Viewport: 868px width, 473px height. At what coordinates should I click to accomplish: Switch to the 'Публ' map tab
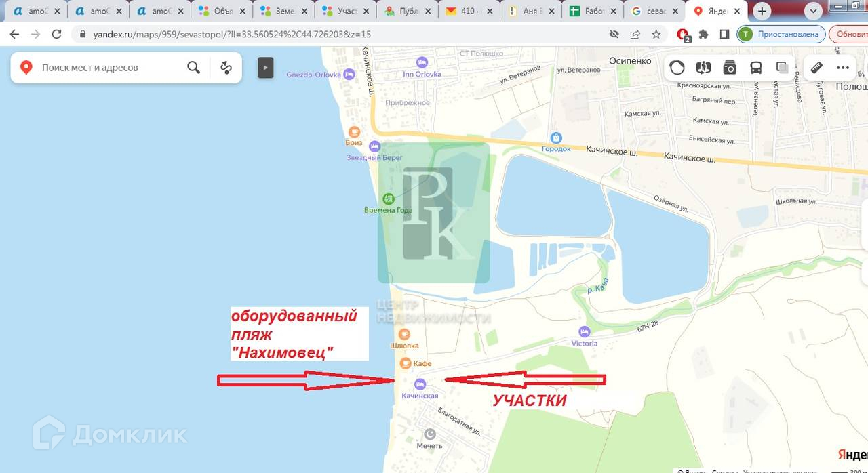click(x=408, y=11)
